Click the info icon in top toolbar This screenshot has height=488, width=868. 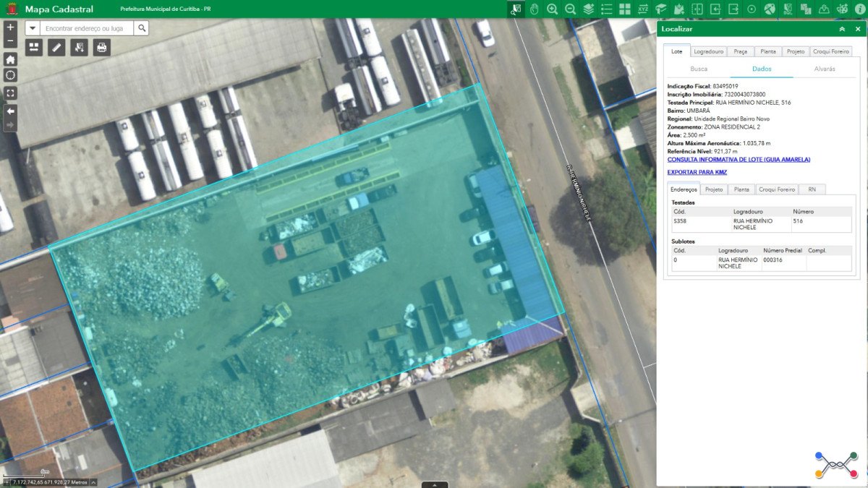(x=860, y=9)
